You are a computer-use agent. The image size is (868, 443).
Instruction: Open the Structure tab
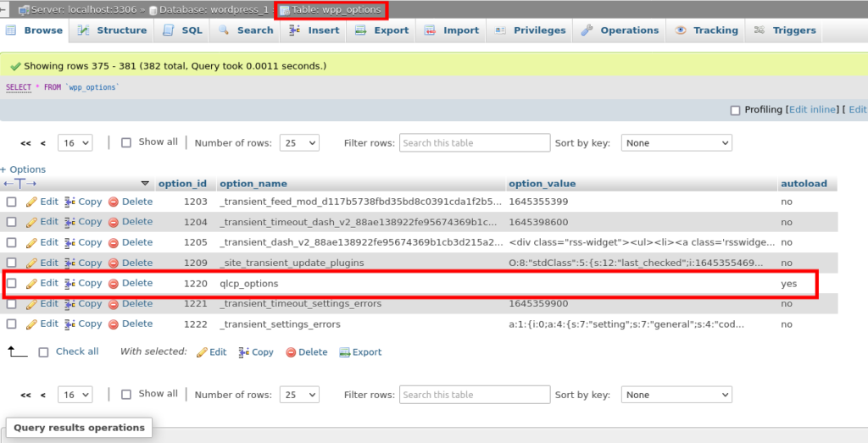point(113,30)
